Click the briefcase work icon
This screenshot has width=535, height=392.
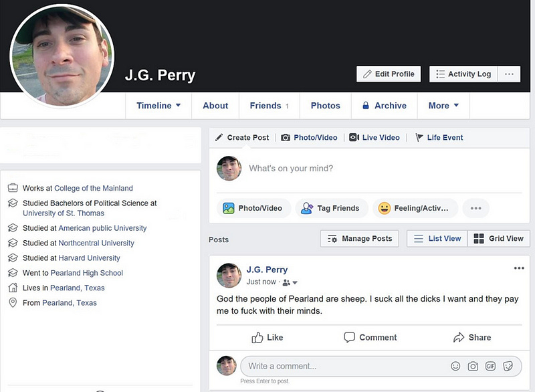tap(13, 188)
